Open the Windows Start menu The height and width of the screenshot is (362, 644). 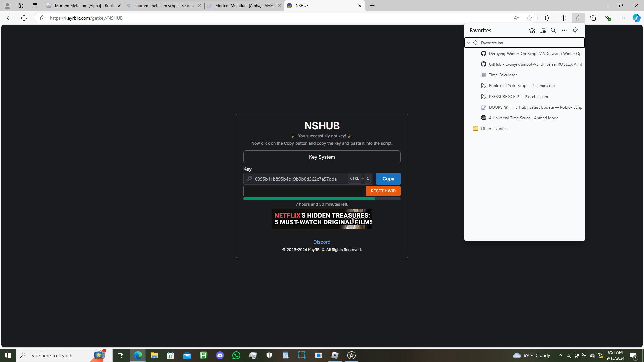click(x=8, y=355)
